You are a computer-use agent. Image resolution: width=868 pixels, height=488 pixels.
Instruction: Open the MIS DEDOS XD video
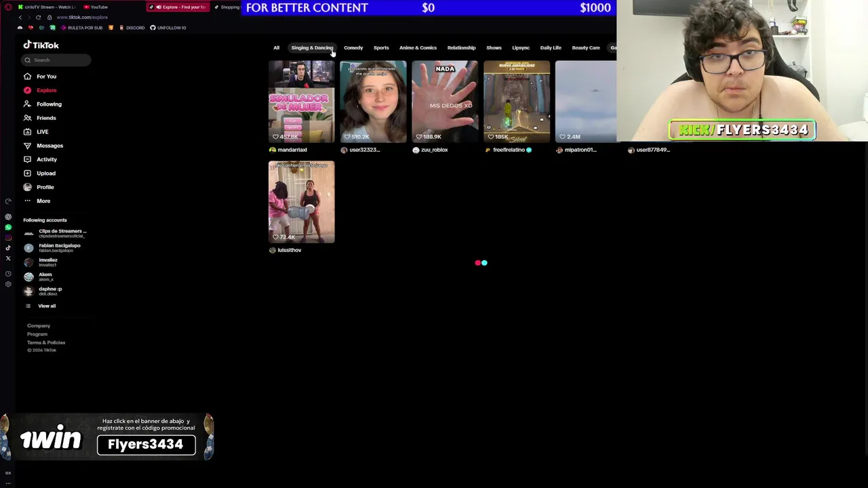(445, 102)
